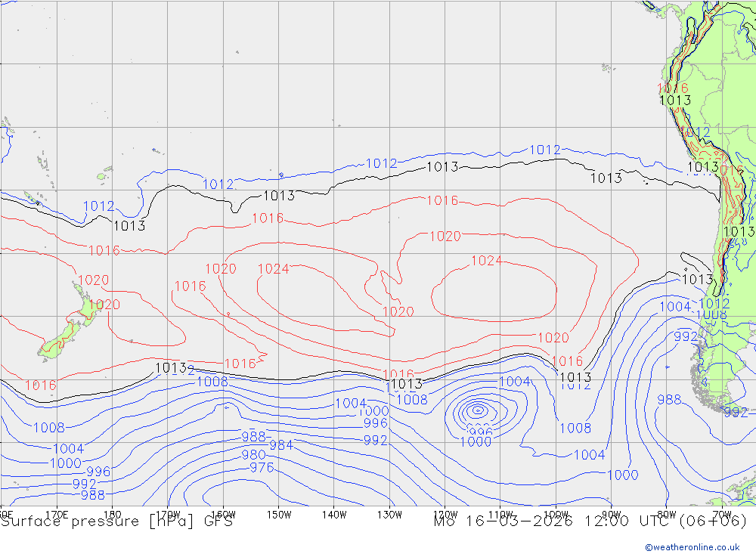Click the "1024" label beside 1020 near 160W

(274, 269)
